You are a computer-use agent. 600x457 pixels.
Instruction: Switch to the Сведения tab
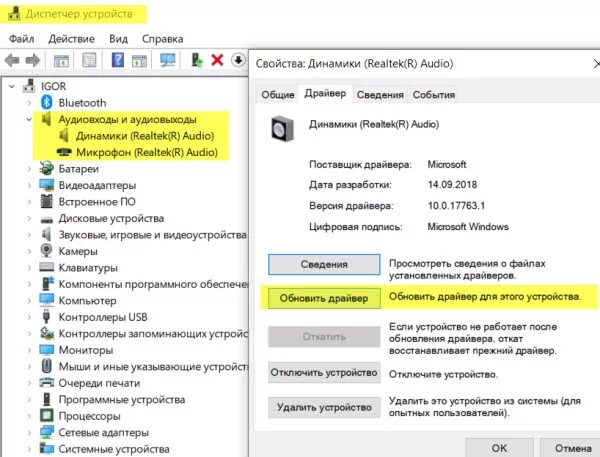(380, 95)
